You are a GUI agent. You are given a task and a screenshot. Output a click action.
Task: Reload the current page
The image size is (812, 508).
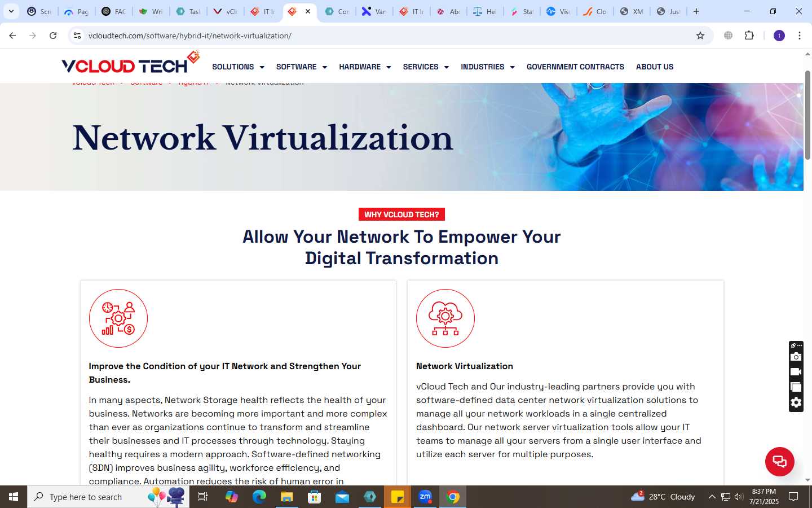pos(53,36)
